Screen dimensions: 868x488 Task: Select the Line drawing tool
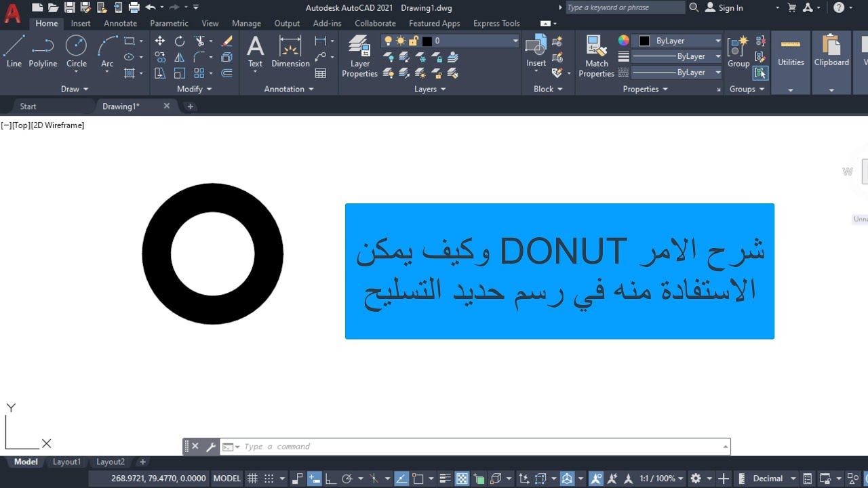tap(14, 52)
